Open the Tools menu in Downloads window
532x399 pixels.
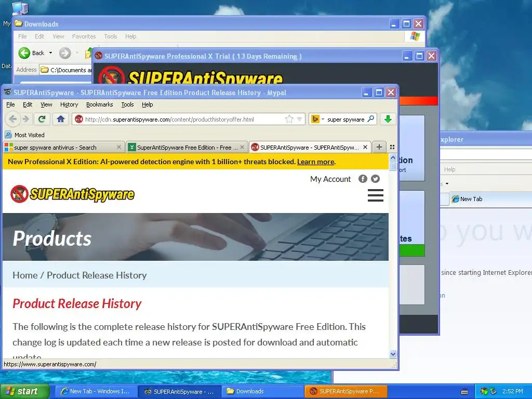click(111, 36)
